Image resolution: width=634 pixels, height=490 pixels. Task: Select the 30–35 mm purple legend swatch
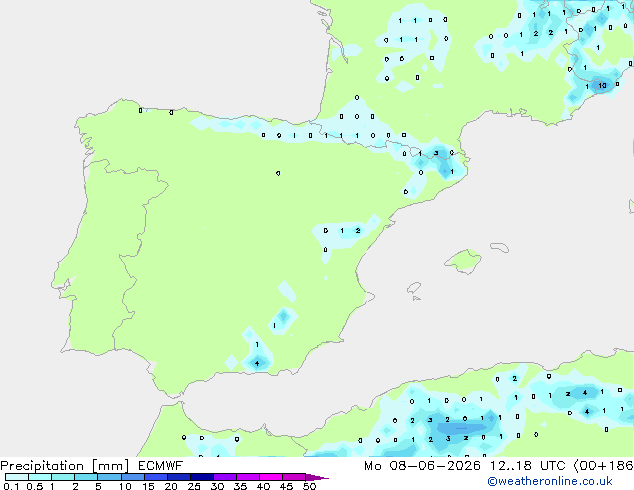(x=224, y=477)
